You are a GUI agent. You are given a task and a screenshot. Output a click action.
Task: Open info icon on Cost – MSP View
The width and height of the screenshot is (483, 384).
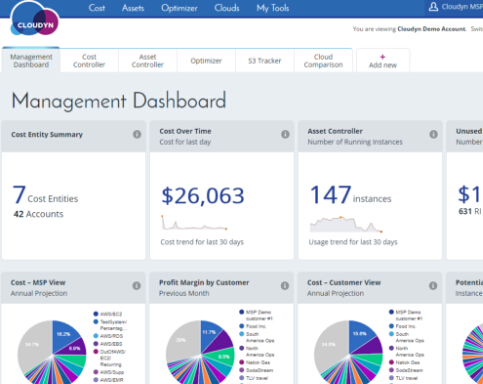click(x=137, y=286)
